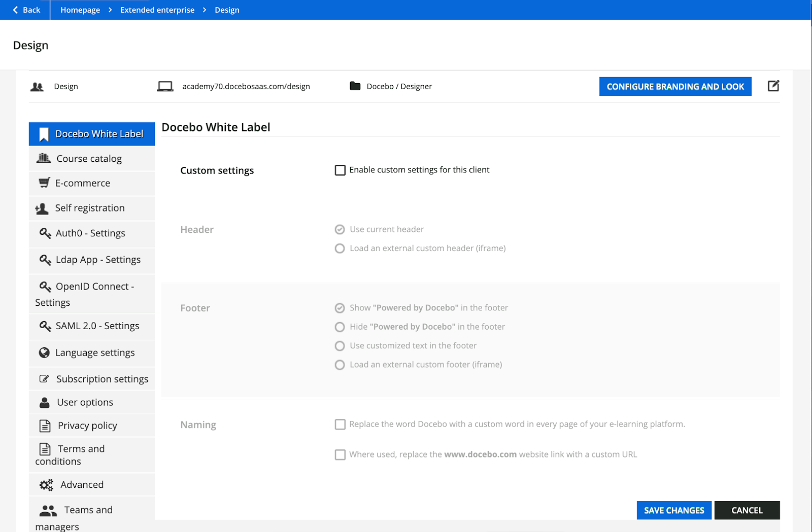Select Show Powered by Docebo footer radio
Screen dimensions: 812x532
340,308
